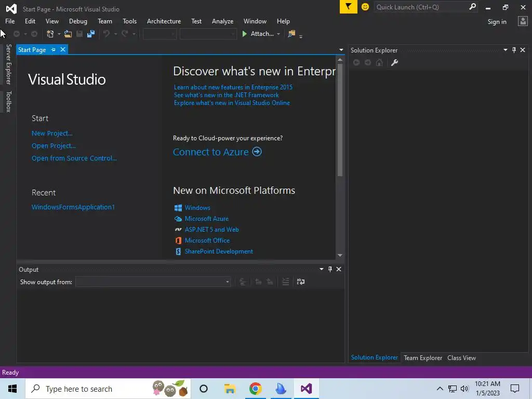
Task: Click the Navigate Forward icon
Action: [34, 34]
